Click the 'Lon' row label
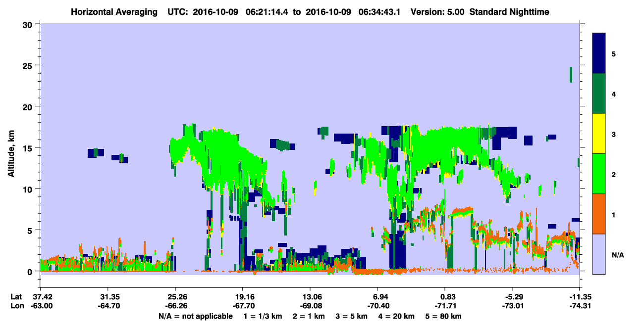 pos(16,306)
